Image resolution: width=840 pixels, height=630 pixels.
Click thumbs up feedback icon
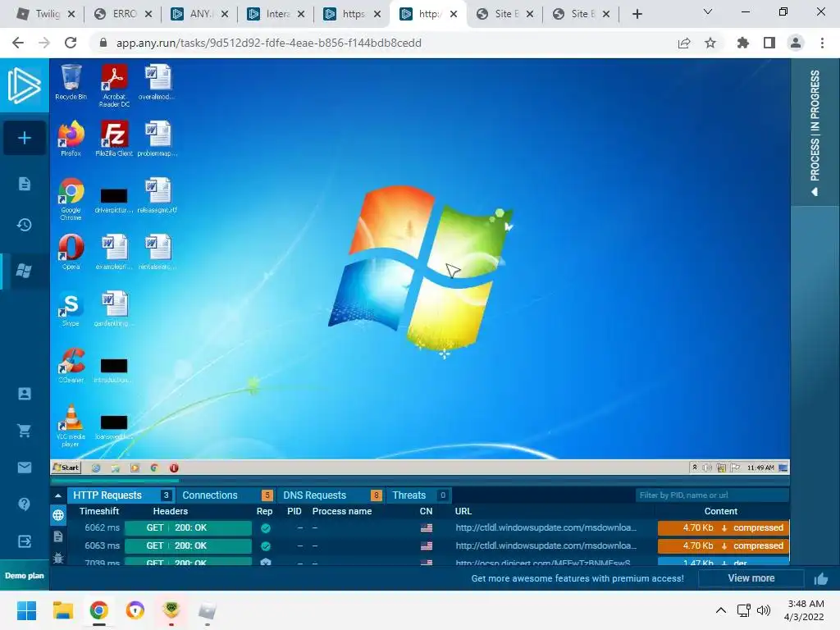820,578
